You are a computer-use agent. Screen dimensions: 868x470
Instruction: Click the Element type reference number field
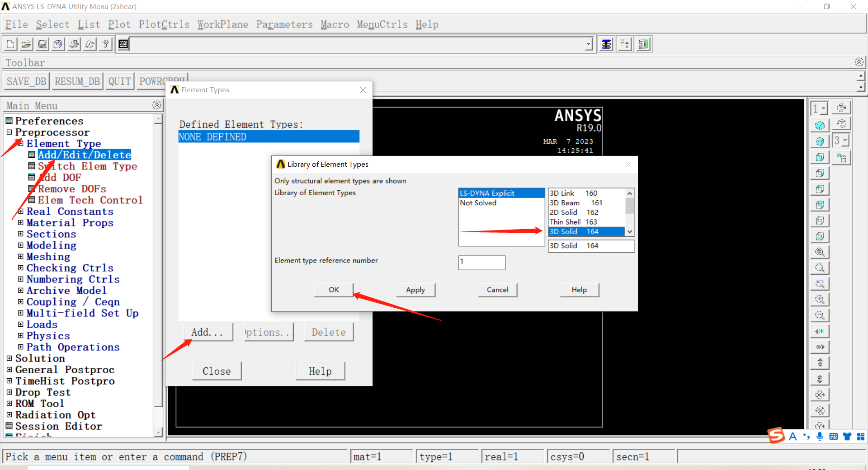click(x=481, y=263)
